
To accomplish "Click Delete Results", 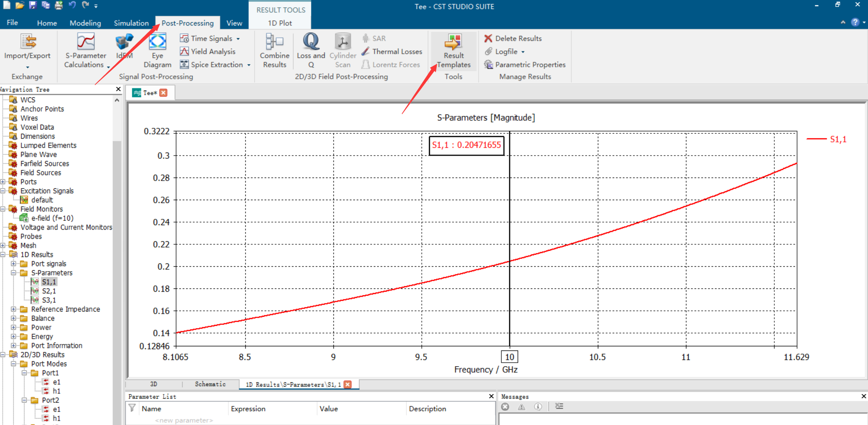I will (513, 39).
